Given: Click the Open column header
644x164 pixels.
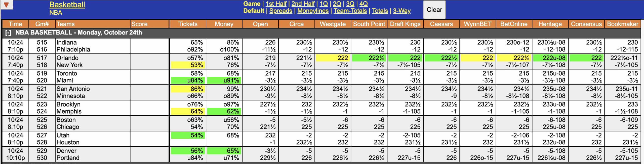Looking at the screenshot, I should pos(260,24).
